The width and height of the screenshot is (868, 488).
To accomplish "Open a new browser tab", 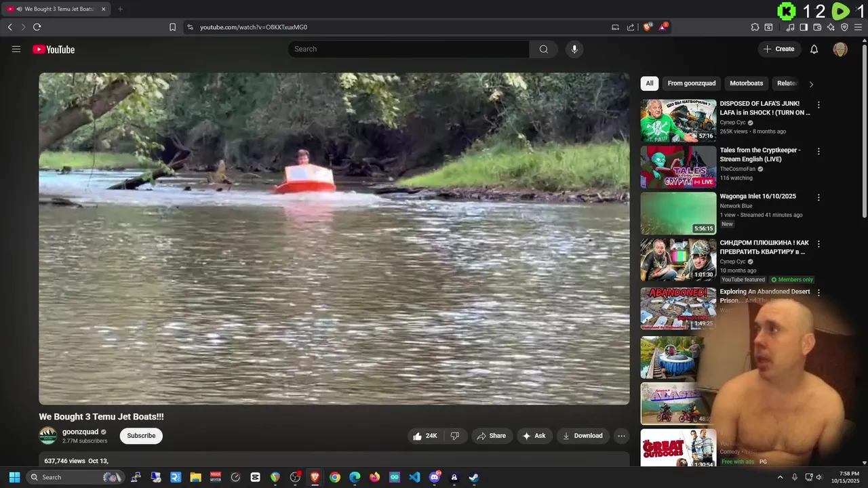I will pyautogui.click(x=120, y=9).
